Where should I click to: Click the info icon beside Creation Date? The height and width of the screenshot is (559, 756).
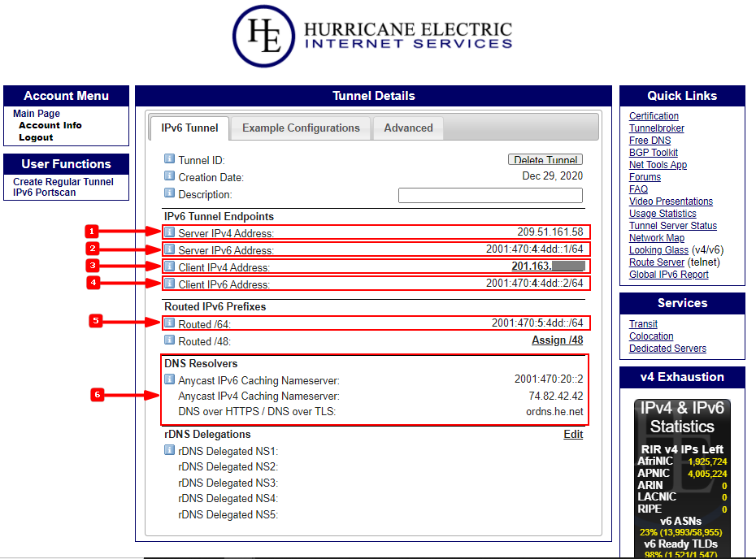coord(169,175)
